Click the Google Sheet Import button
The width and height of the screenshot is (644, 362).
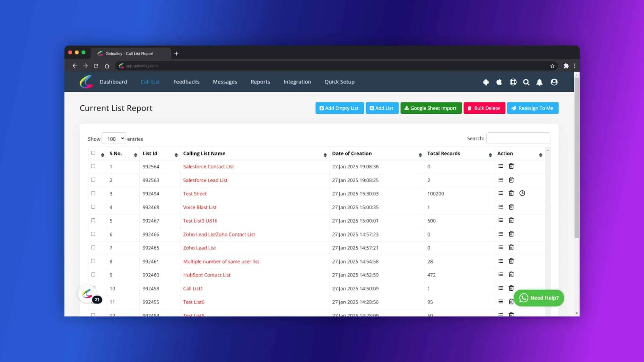(431, 108)
